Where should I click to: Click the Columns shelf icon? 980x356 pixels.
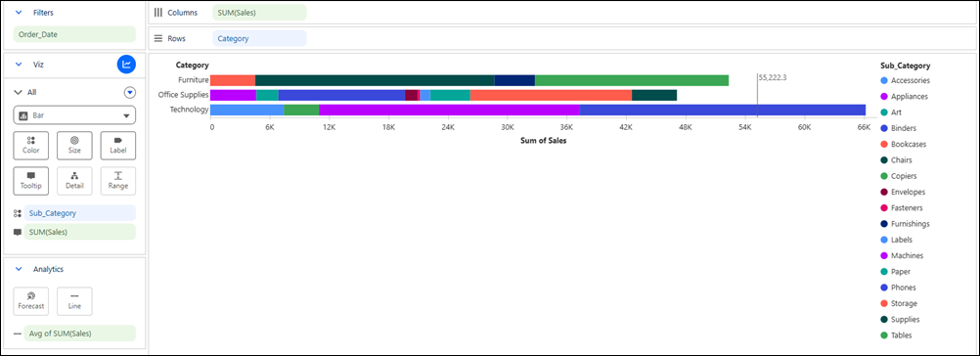[x=158, y=13]
